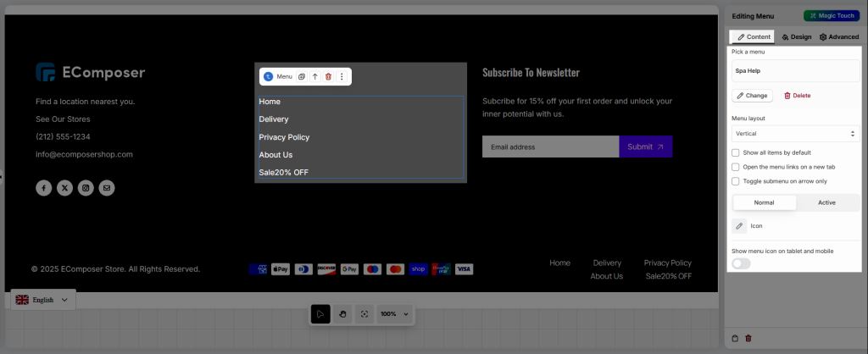Click the Change menu button
Screen dimensions: 868x354
point(753,96)
